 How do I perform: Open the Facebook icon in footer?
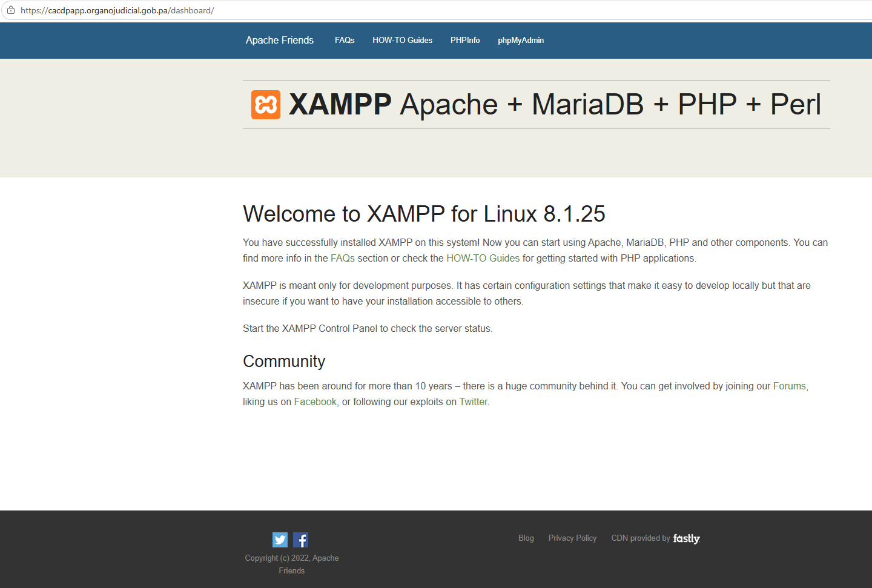tap(300, 540)
